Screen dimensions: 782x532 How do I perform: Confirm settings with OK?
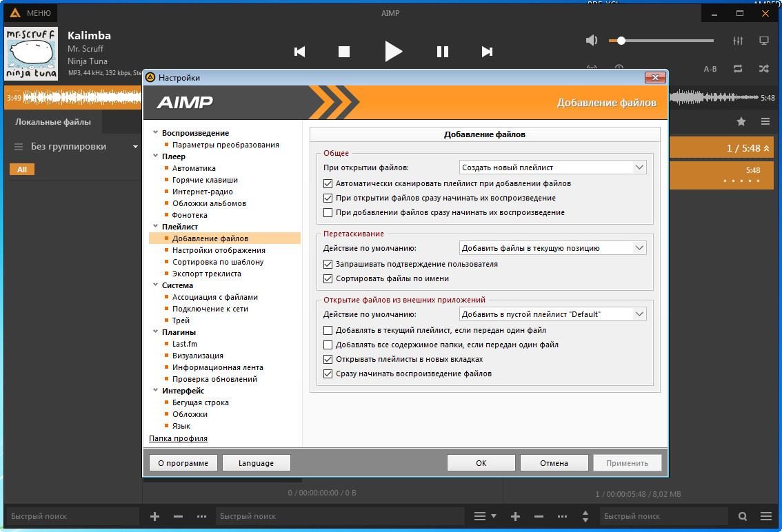[481, 462]
